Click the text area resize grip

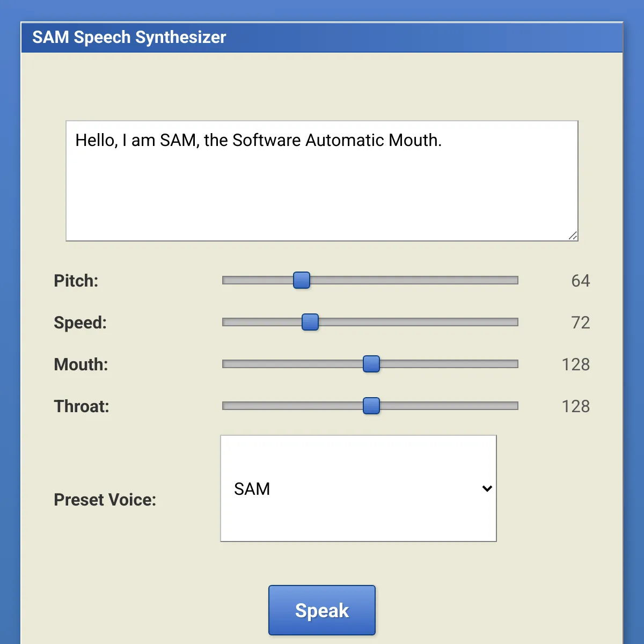tap(573, 235)
